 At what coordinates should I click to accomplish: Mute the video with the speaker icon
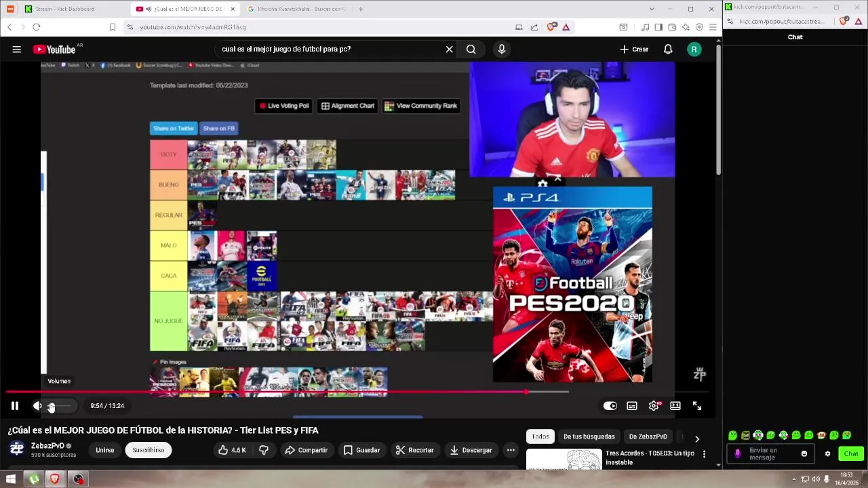[x=37, y=406]
